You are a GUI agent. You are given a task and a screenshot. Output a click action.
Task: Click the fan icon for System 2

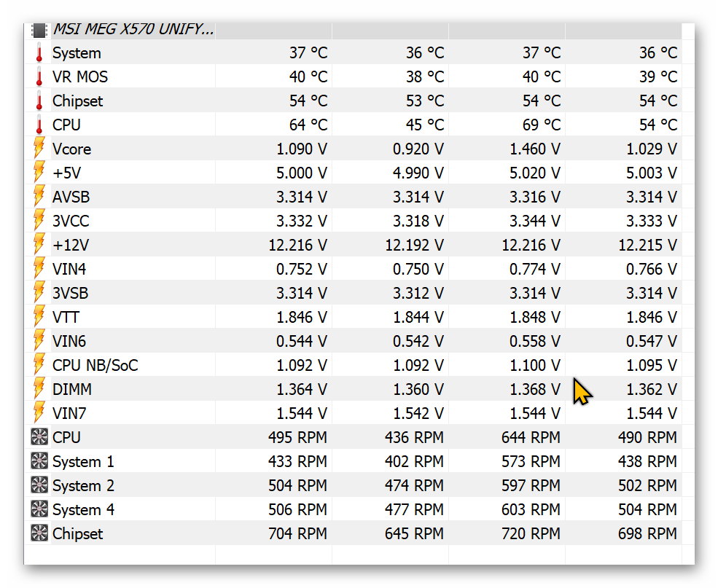39,485
